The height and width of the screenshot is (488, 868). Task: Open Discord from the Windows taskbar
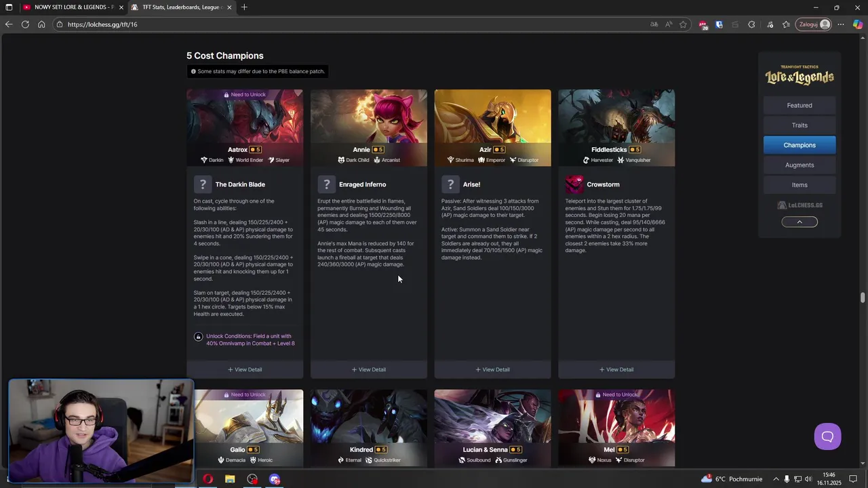tap(275, 479)
